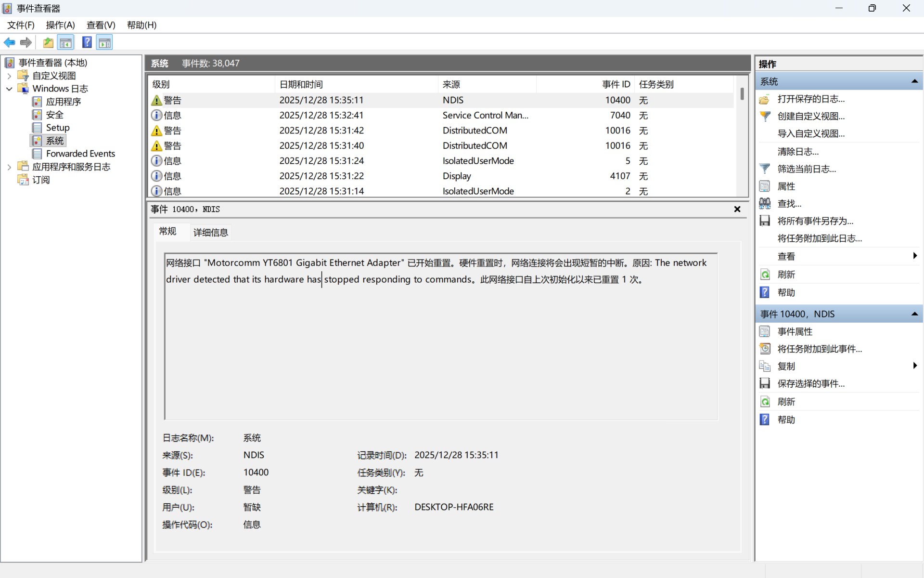Click the 事件查看器 (本地) root node
This screenshot has width=924, height=578.
(x=52, y=63)
